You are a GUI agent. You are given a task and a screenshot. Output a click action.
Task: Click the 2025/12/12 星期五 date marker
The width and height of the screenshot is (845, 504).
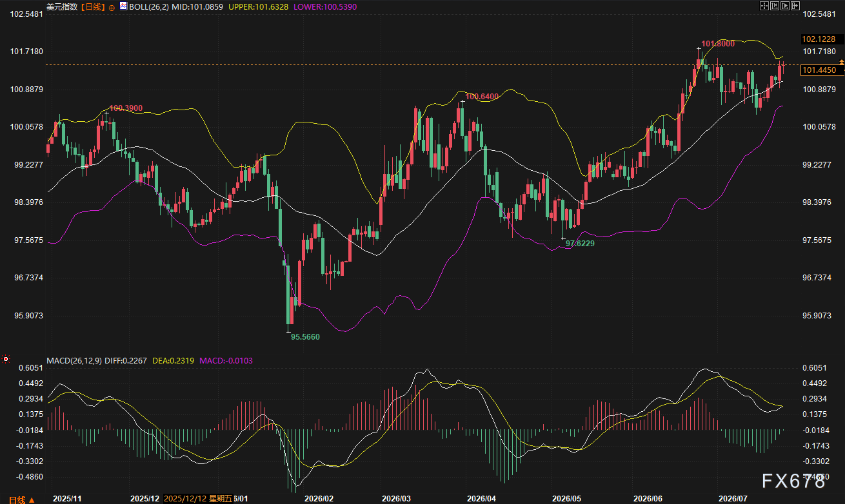197,498
